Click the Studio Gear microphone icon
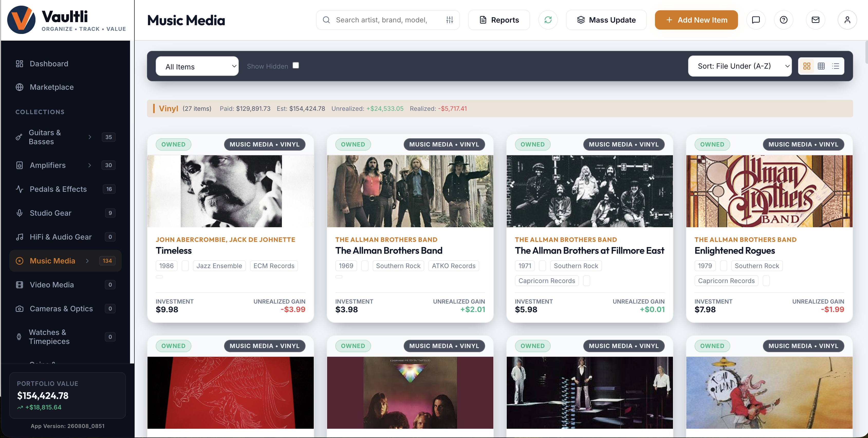 [20, 213]
